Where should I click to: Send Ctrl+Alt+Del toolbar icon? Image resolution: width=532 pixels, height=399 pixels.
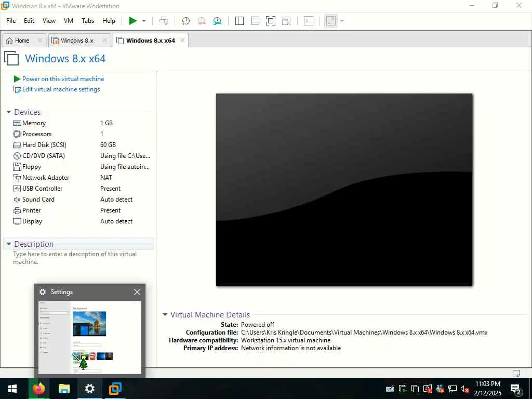point(164,21)
